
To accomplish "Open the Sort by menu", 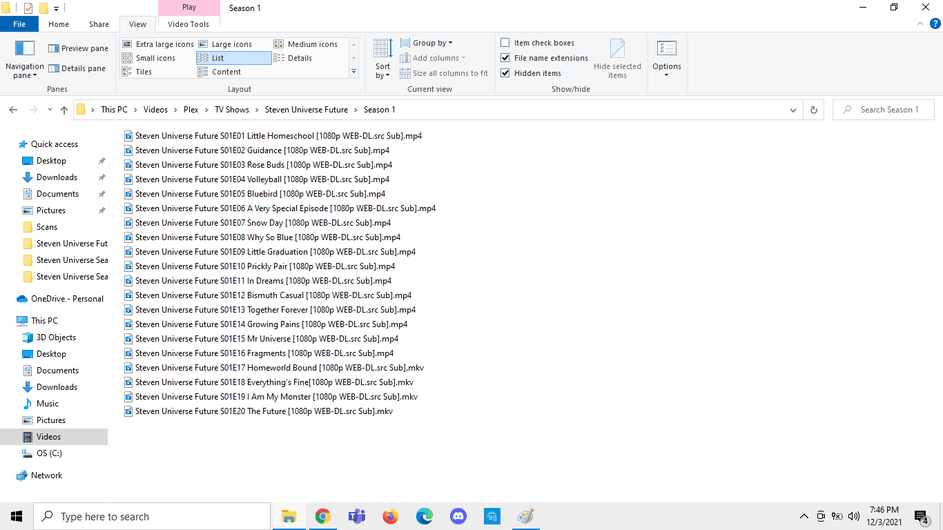I will click(382, 59).
